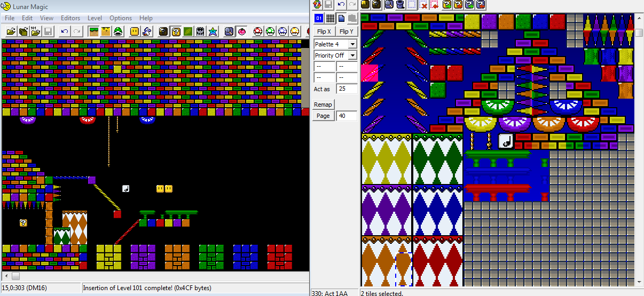Click the Page button

323,116
